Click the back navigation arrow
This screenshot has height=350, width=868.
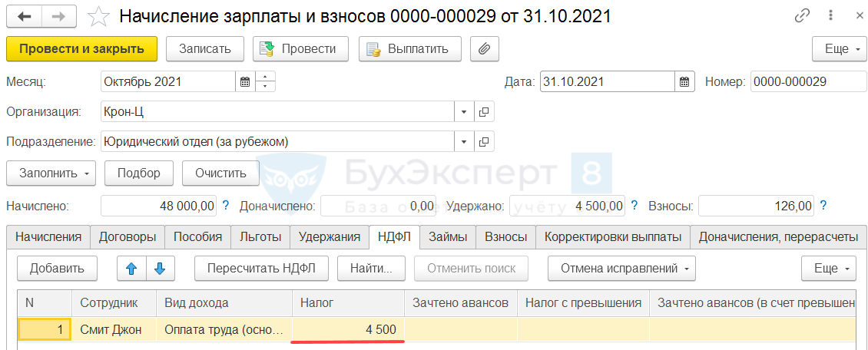coord(25,15)
